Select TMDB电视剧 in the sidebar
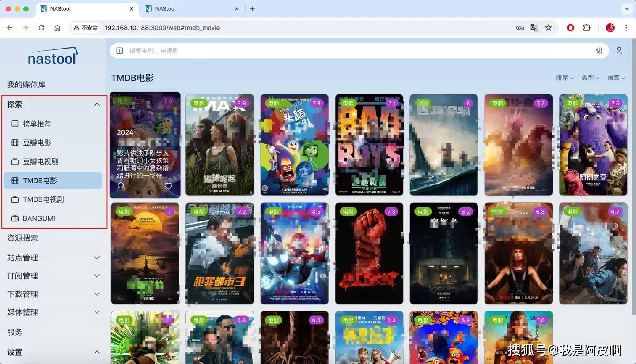The image size is (636, 364). click(43, 199)
